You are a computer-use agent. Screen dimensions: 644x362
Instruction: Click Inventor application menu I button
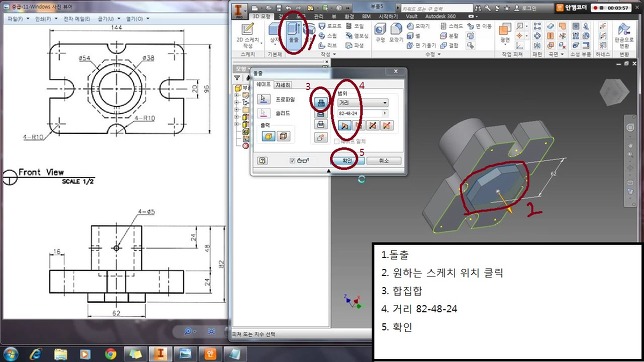(239, 11)
